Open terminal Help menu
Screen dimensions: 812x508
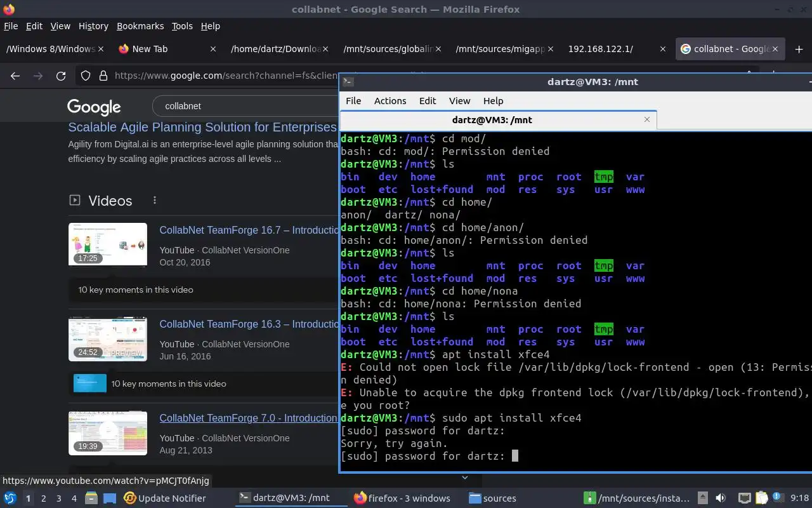[493, 100]
